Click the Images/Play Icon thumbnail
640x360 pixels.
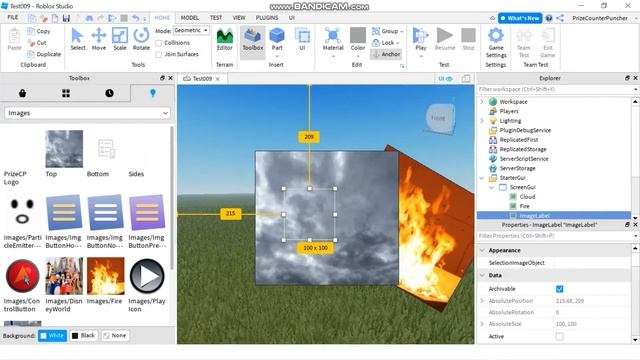(x=147, y=276)
